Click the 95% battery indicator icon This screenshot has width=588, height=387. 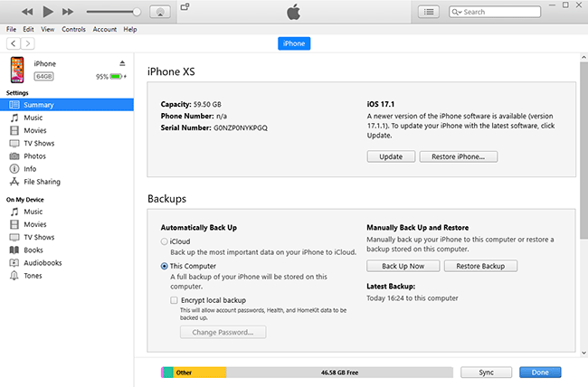[x=117, y=77]
